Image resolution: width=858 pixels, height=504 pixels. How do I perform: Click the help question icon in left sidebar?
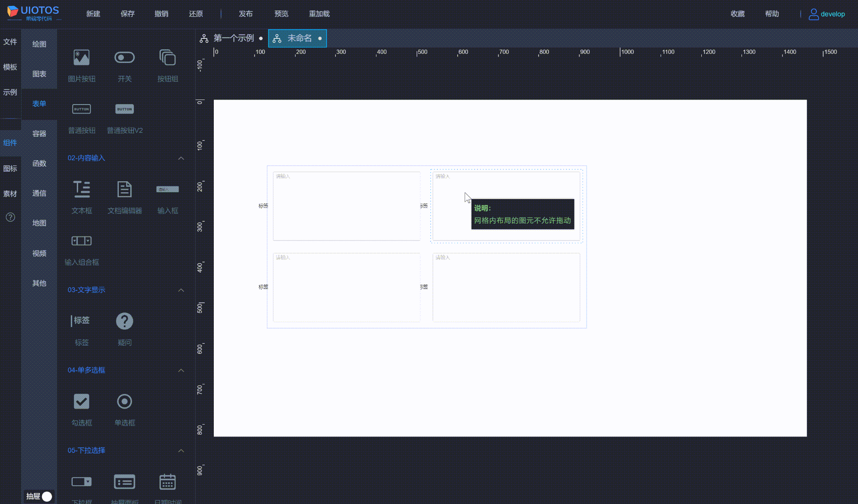pyautogui.click(x=10, y=217)
